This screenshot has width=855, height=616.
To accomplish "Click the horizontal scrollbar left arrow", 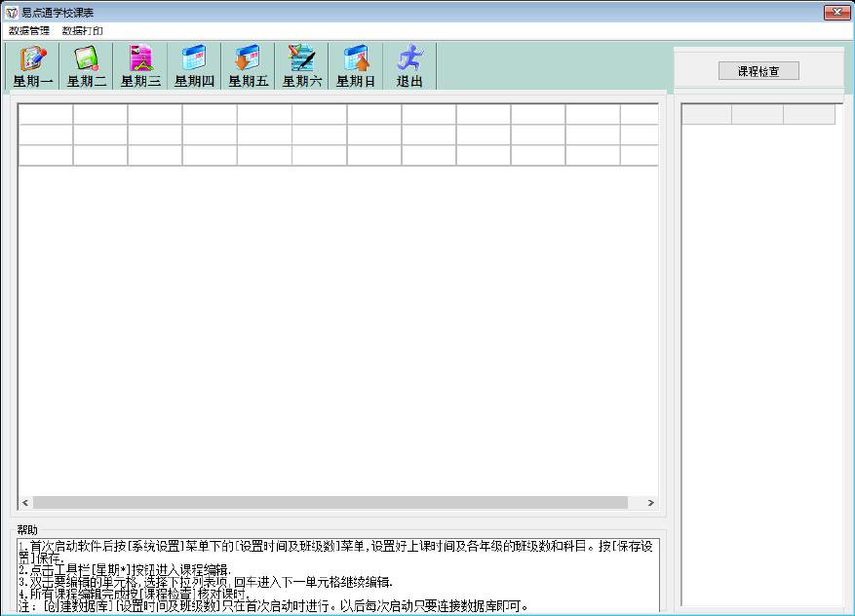I will tap(26, 503).
